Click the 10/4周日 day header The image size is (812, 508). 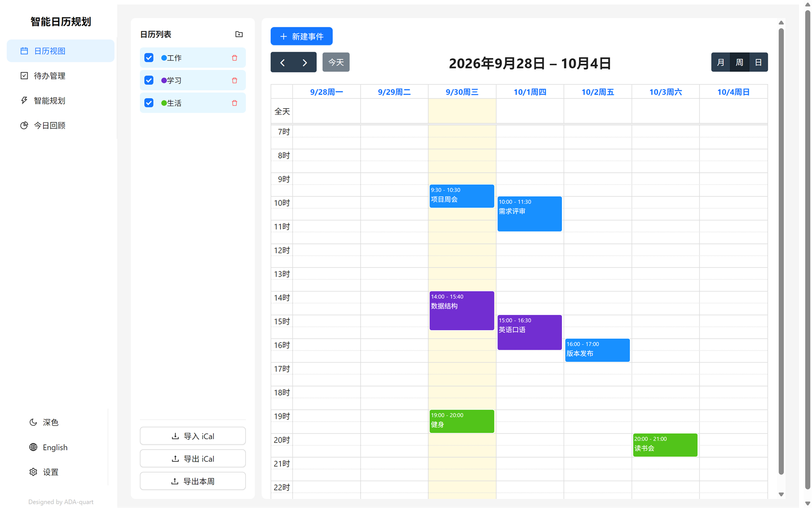(733, 92)
